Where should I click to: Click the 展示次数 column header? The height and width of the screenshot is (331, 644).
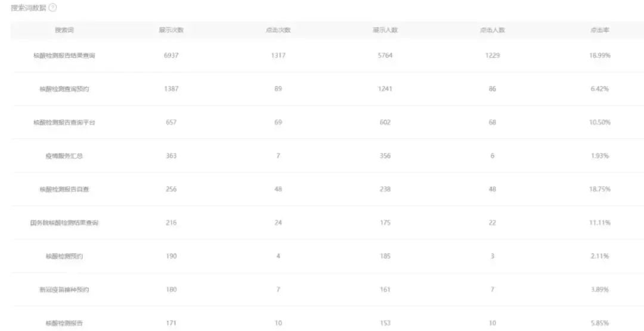(171, 30)
